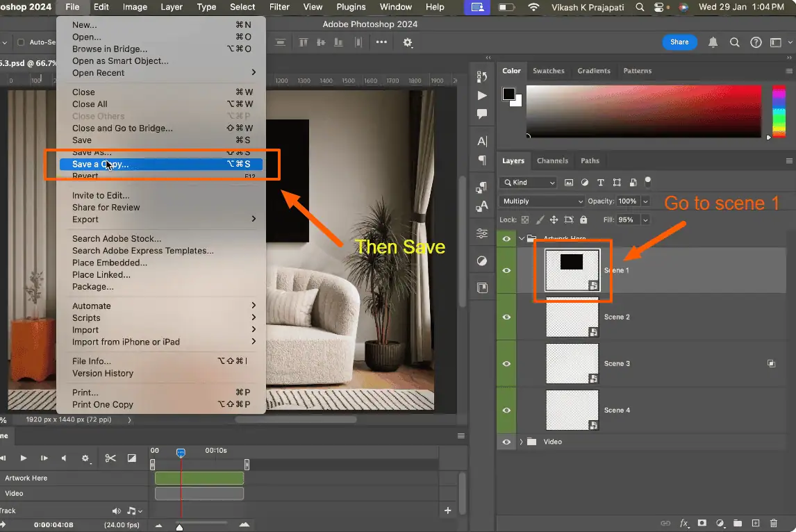
Task: Click the layer effects fx icon
Action: 684,523
